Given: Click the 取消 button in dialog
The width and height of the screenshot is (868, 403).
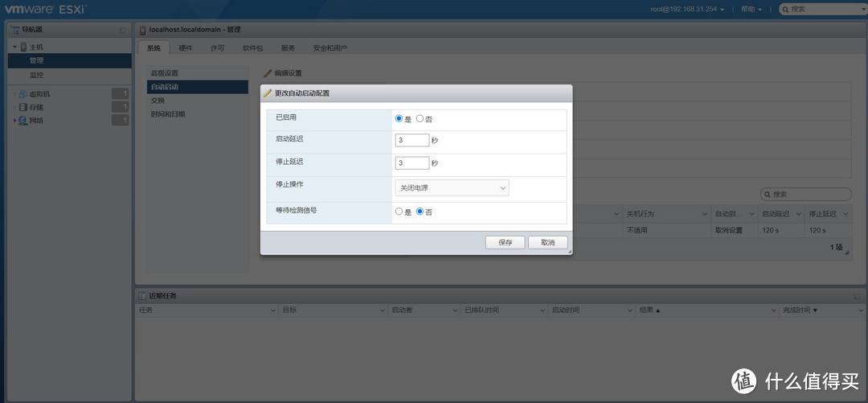Looking at the screenshot, I should tap(548, 243).
